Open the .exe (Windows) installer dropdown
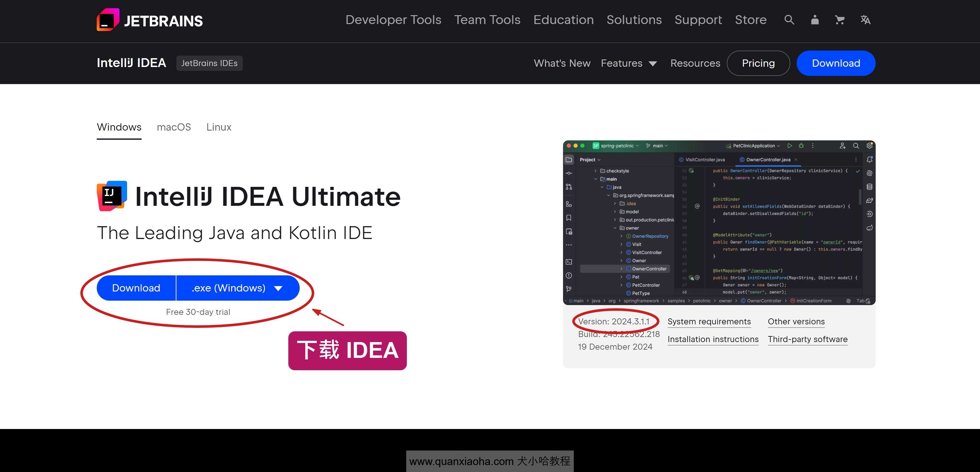 pos(237,288)
